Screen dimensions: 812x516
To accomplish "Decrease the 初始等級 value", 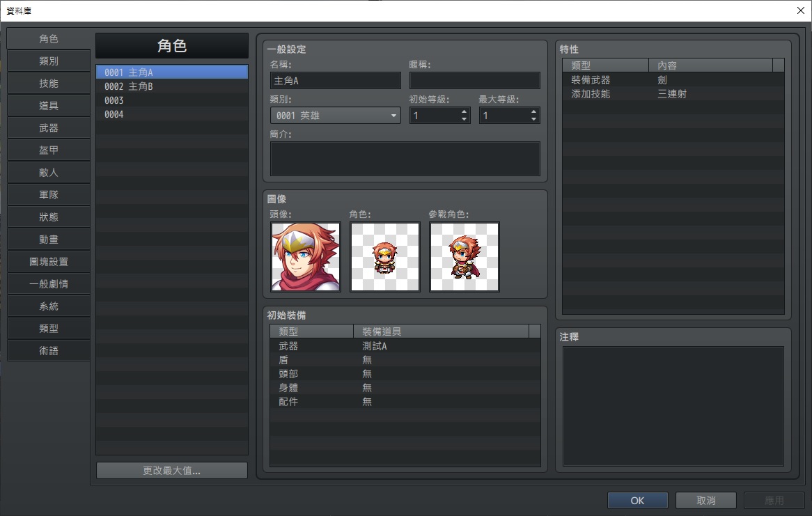I will pos(464,119).
